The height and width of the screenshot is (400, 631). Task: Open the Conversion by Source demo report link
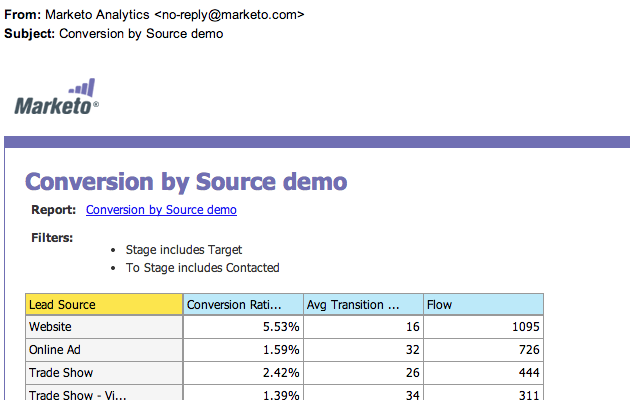pos(161,210)
